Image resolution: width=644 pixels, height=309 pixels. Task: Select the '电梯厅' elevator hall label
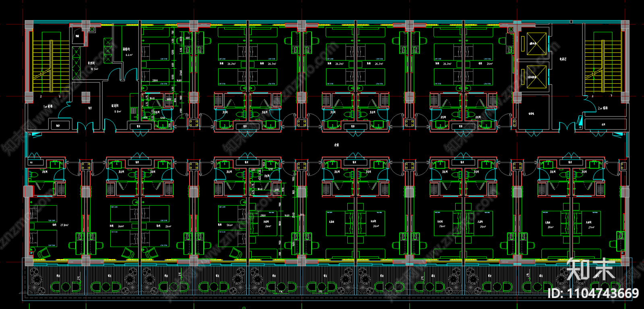563,59
